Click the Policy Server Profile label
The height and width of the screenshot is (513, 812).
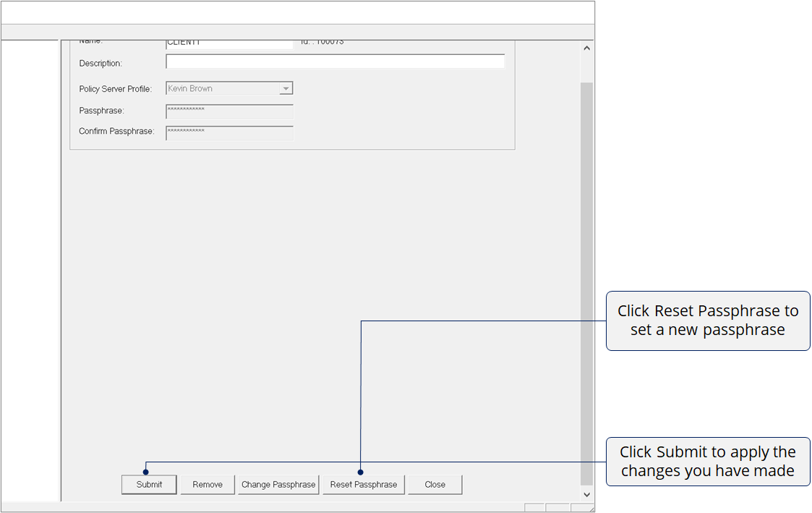[115, 89]
